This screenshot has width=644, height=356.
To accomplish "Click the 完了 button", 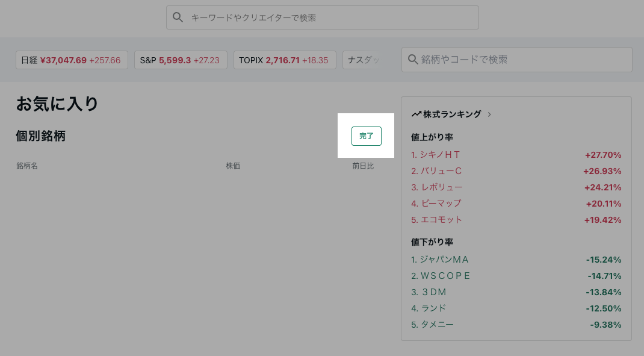I will click(x=367, y=136).
